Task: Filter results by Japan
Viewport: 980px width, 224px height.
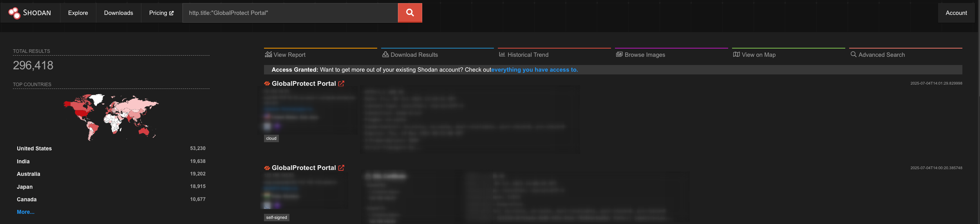Action: [x=25, y=187]
